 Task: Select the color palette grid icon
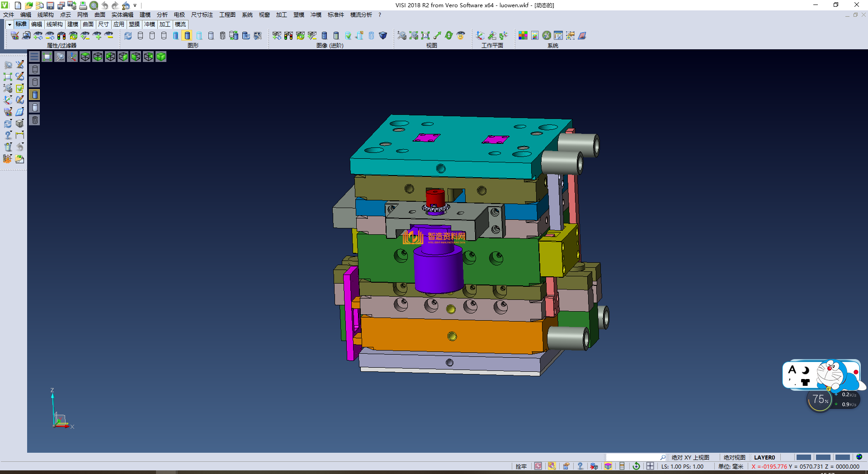pos(523,36)
